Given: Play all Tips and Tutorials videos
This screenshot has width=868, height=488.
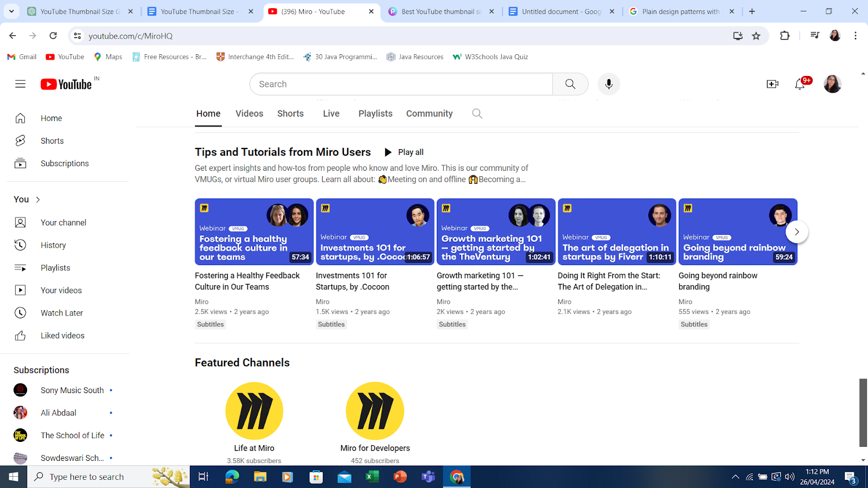Looking at the screenshot, I should 404,152.
